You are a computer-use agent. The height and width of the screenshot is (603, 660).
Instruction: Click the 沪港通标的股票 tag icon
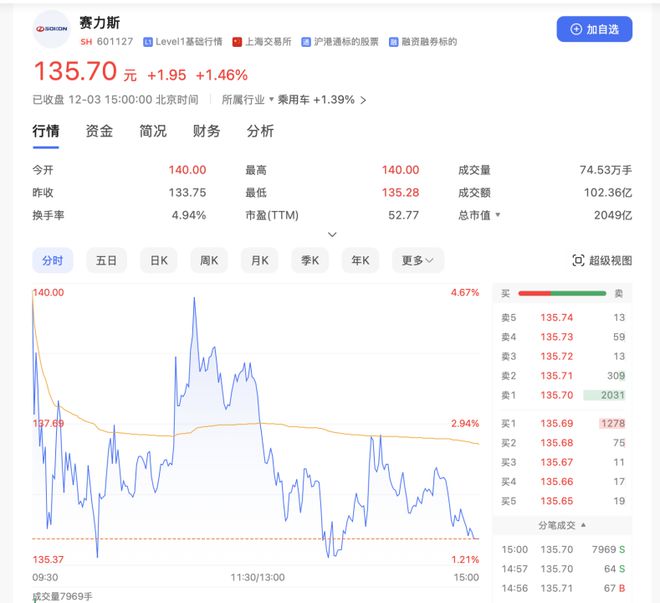306,42
